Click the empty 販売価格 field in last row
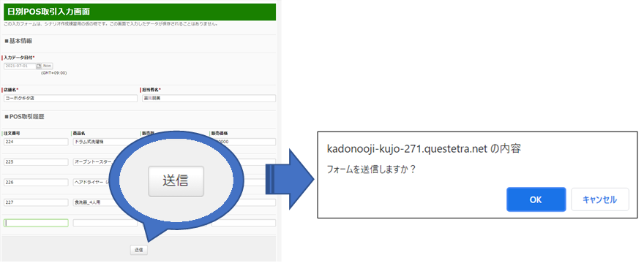Screen dimensions: 644x263 click(244, 224)
